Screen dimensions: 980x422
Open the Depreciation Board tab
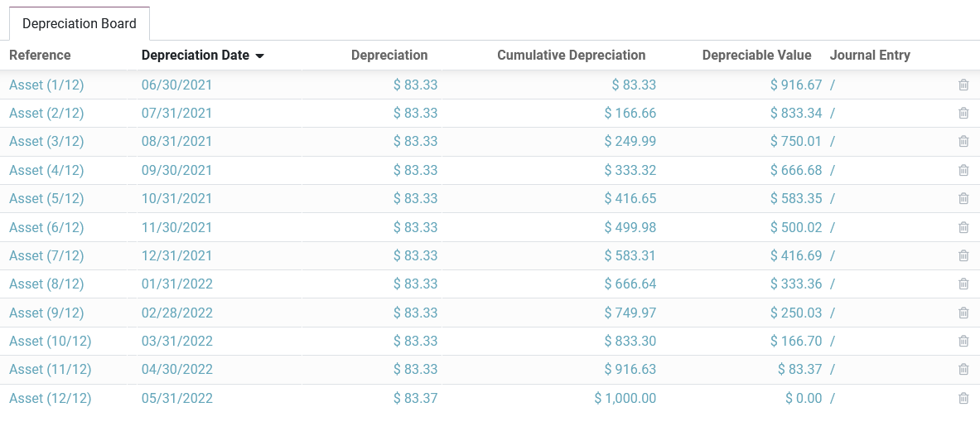coord(80,23)
